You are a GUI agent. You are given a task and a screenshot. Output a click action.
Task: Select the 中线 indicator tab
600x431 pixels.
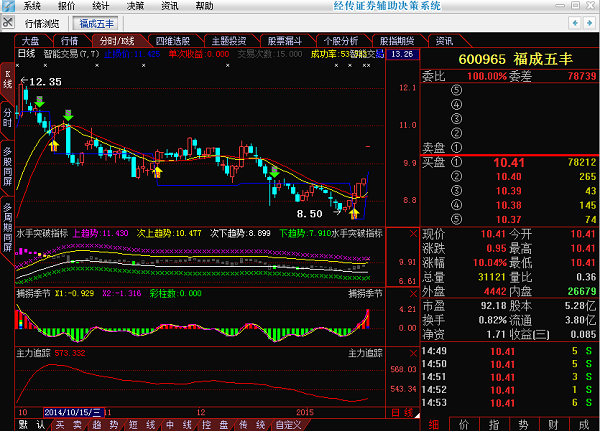tap(179, 424)
